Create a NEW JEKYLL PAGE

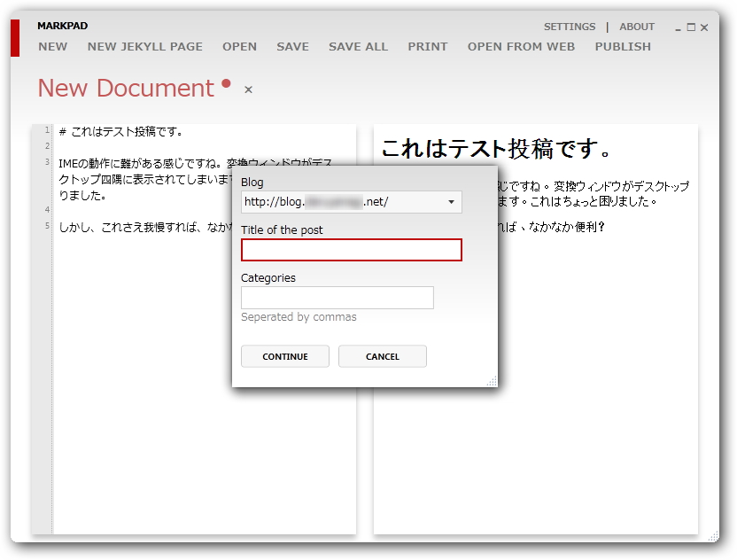144,46
